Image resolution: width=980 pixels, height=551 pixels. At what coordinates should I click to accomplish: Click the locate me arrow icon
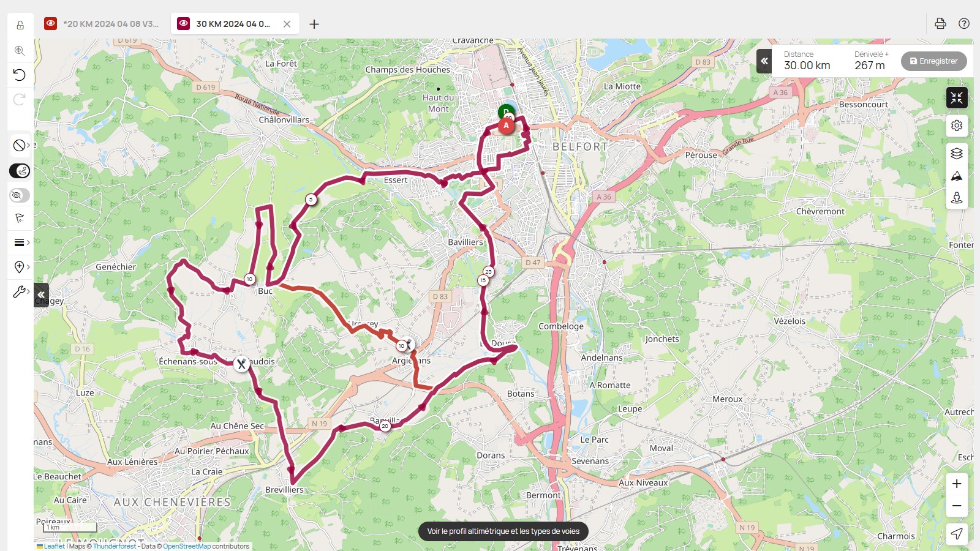tap(957, 534)
